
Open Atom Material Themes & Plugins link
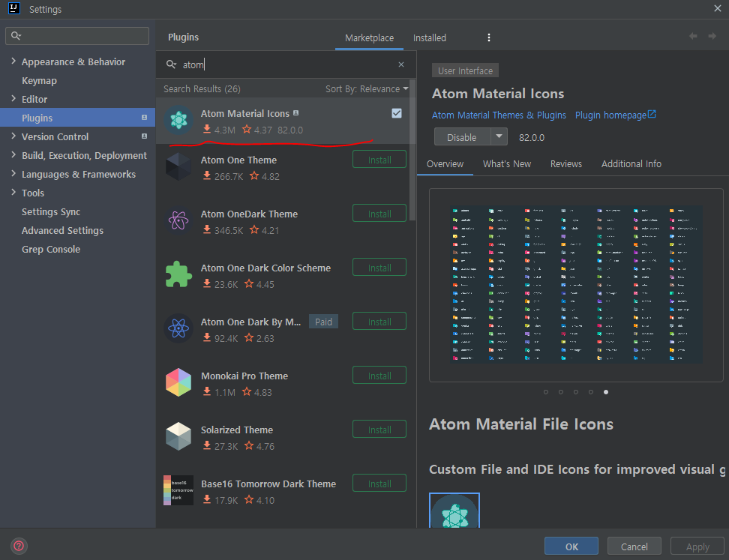(x=499, y=115)
